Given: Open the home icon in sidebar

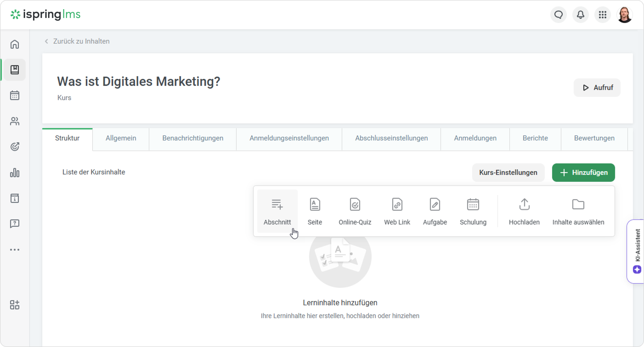Looking at the screenshot, I should point(14,44).
